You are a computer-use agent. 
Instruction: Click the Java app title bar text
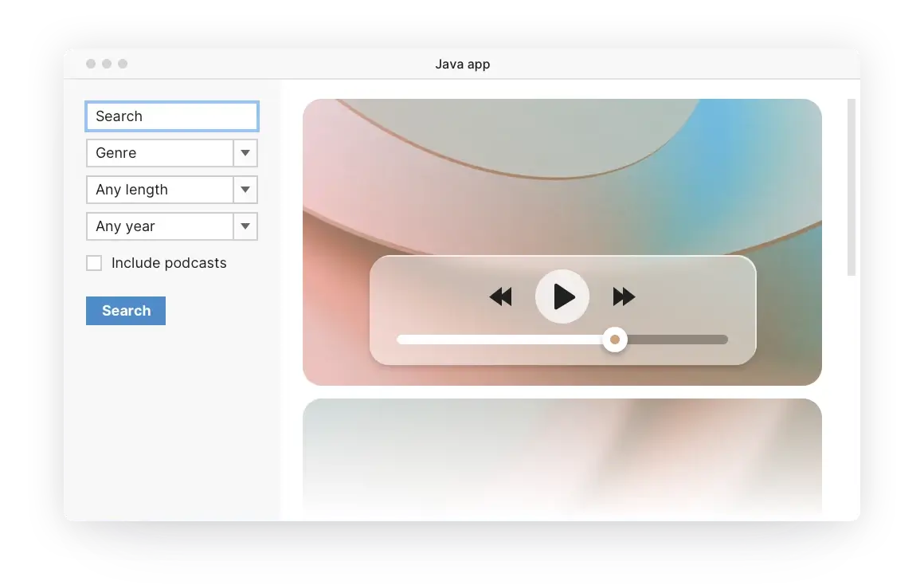pyautogui.click(x=463, y=64)
